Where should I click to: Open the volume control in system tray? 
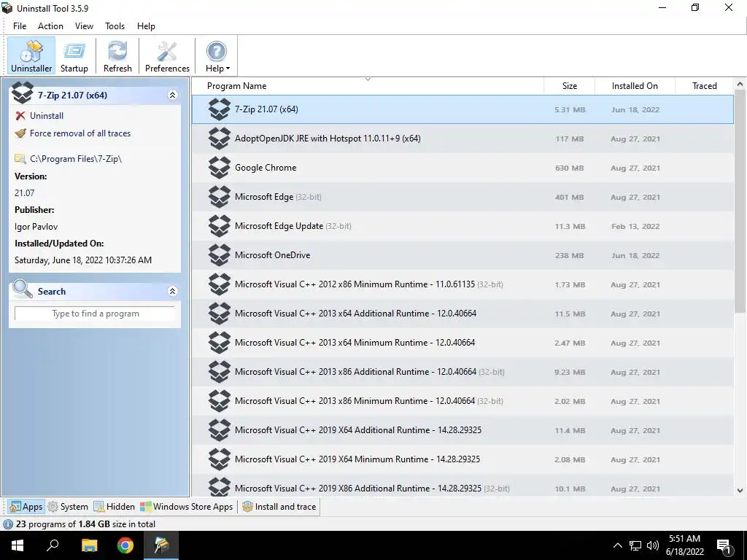click(x=653, y=545)
